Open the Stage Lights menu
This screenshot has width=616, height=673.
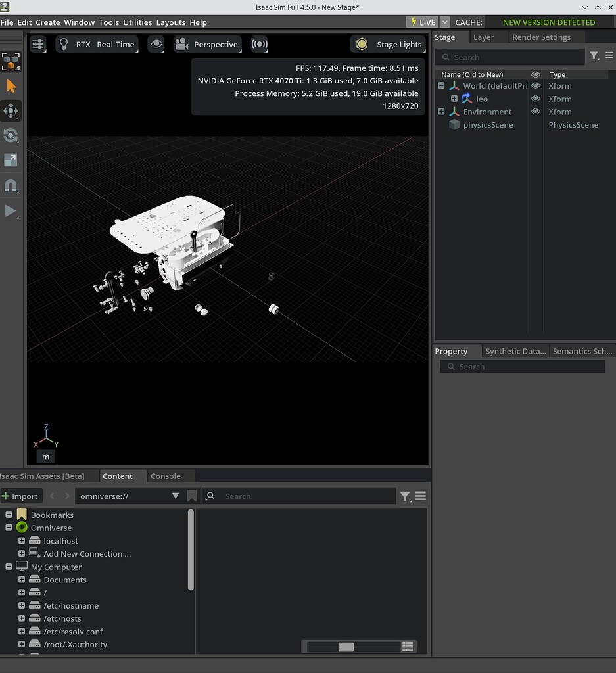coord(388,44)
